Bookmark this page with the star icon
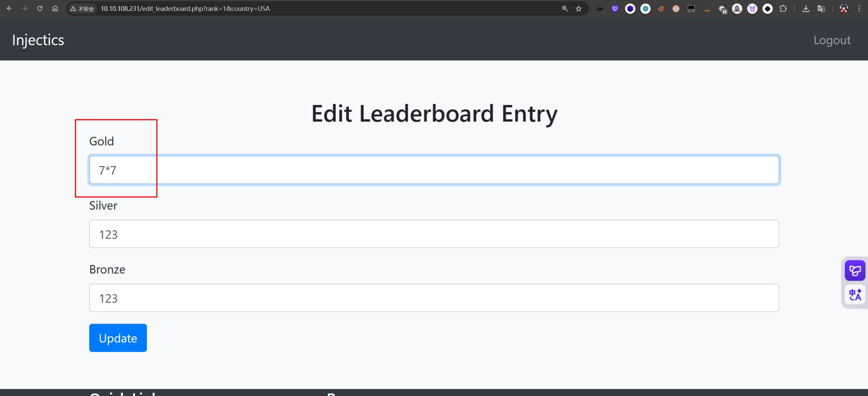The width and height of the screenshot is (868, 396). coord(579,8)
